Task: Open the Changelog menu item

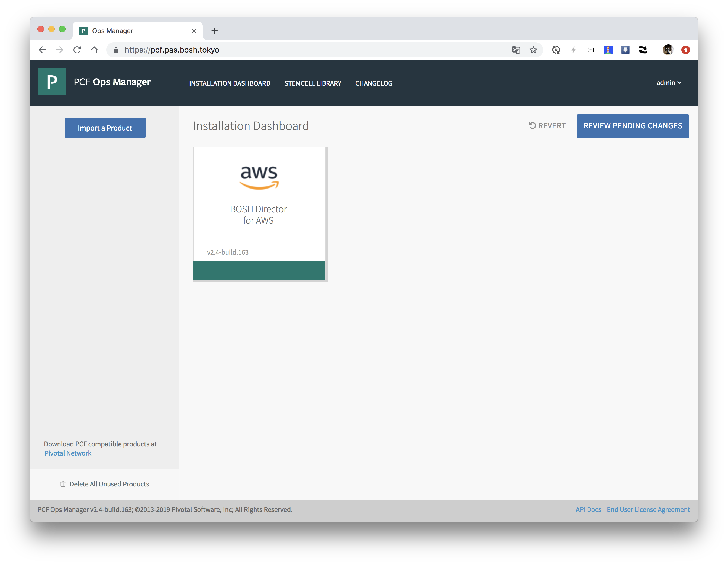Action: (374, 83)
